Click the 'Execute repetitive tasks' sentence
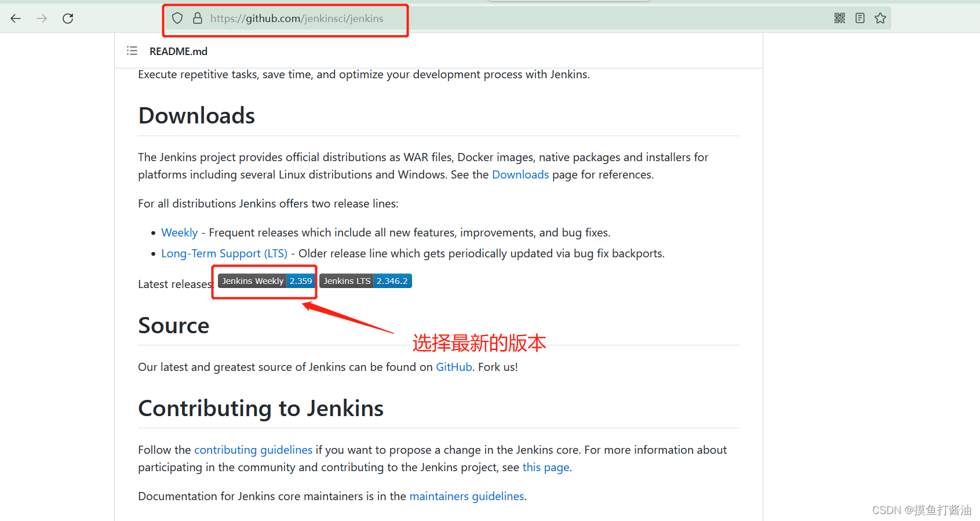The height and width of the screenshot is (521, 980). point(364,74)
